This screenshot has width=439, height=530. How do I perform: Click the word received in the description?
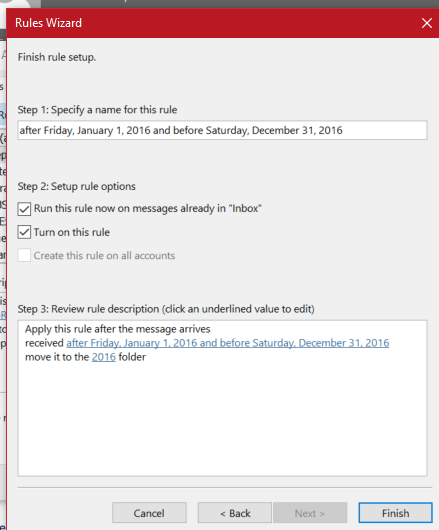[44, 343]
